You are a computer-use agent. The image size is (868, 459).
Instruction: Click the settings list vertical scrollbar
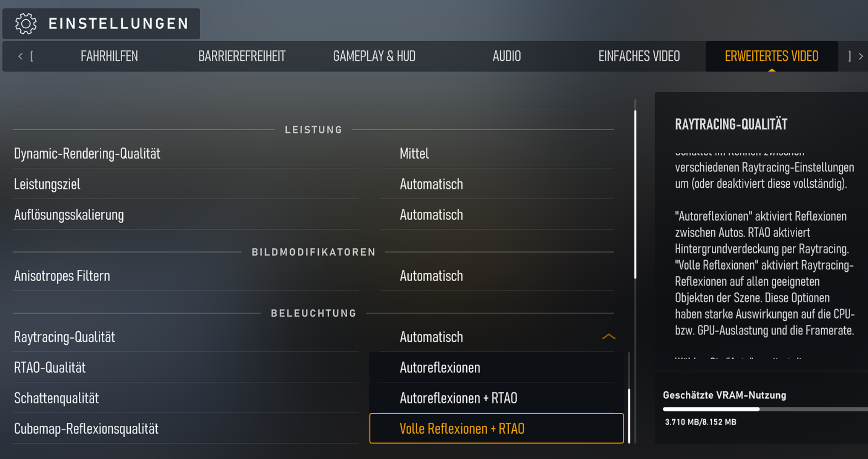tap(635, 195)
